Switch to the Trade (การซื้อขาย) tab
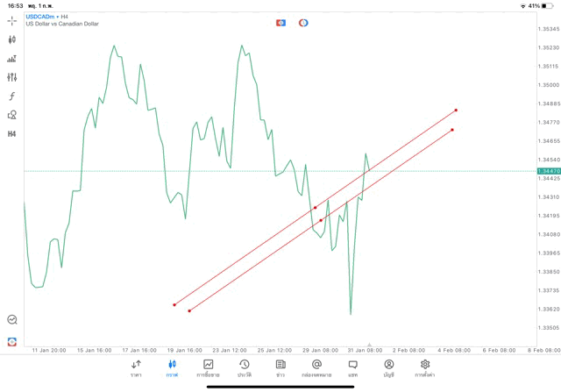The image size is (561, 392). click(x=209, y=367)
